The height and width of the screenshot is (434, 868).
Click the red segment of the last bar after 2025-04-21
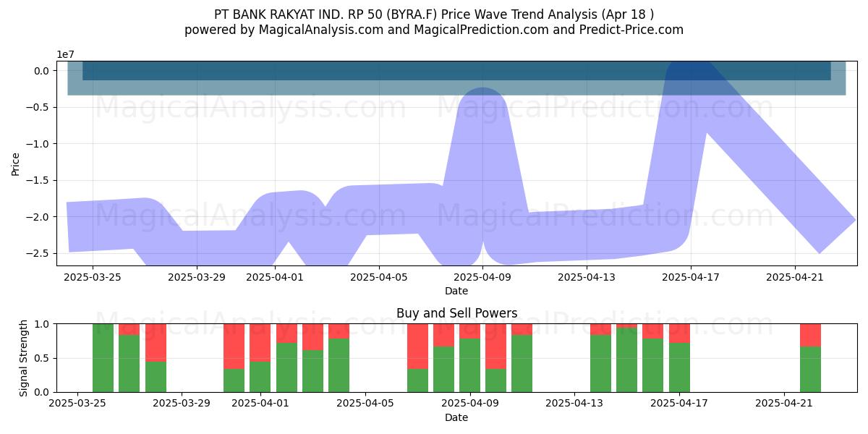click(x=810, y=335)
